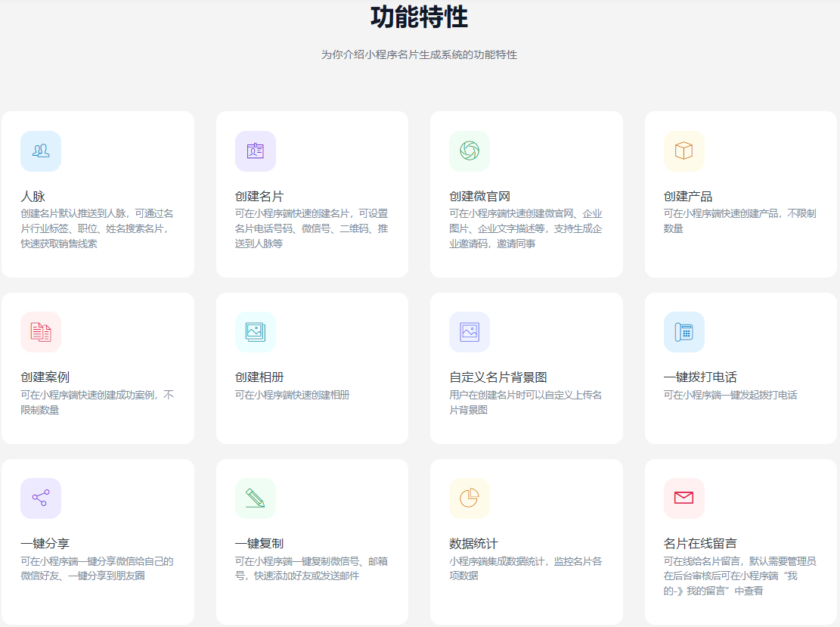
Task: Select the 数据统计 title text
Action: [473, 544]
